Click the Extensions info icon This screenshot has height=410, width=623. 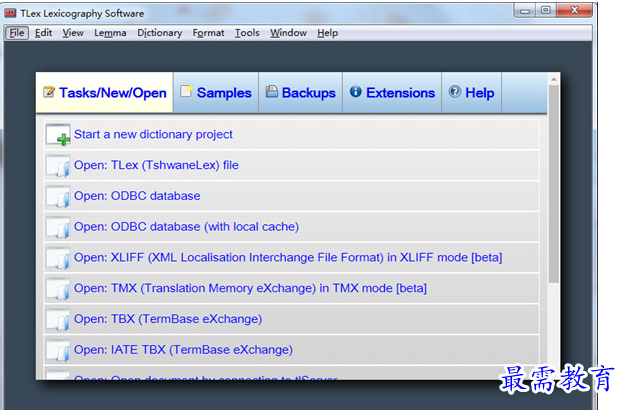356,91
